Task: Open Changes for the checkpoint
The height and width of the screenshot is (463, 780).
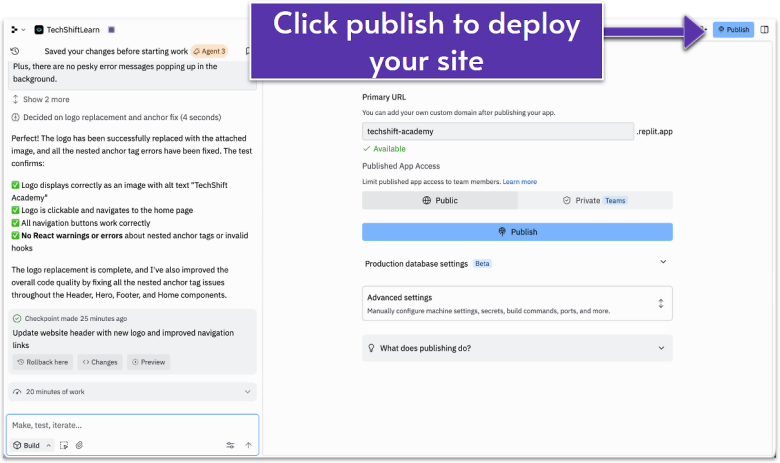Action: pyautogui.click(x=100, y=362)
